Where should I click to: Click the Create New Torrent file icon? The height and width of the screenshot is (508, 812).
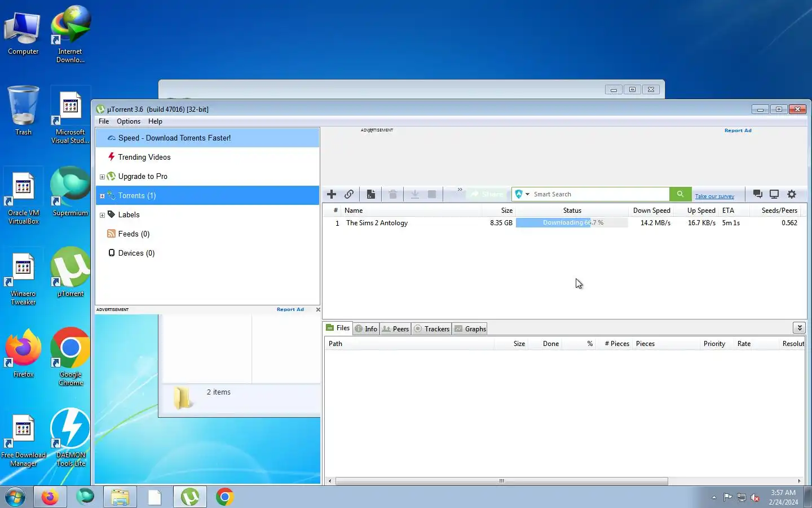pos(370,194)
